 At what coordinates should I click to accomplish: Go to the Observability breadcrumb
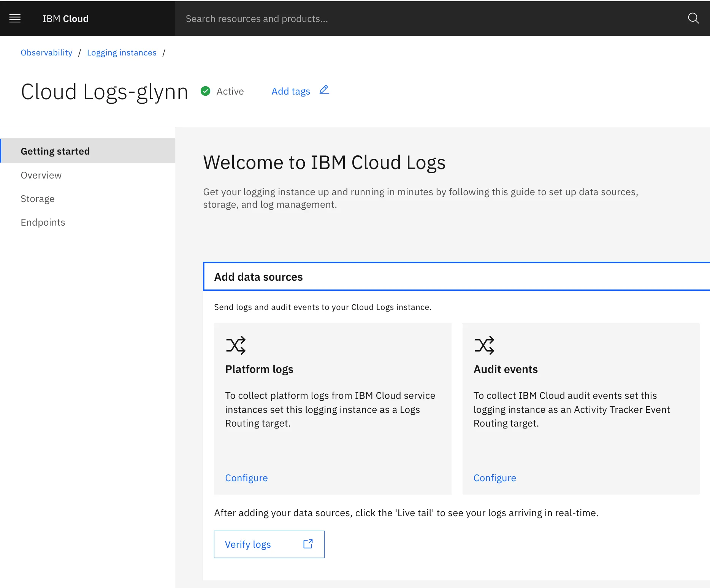point(46,53)
